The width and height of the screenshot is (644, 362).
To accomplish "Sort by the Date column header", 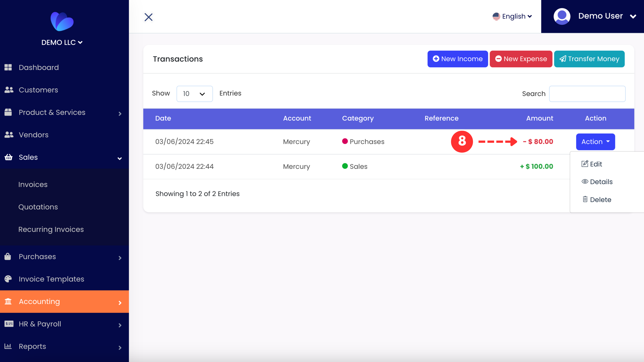I will pyautogui.click(x=163, y=118).
